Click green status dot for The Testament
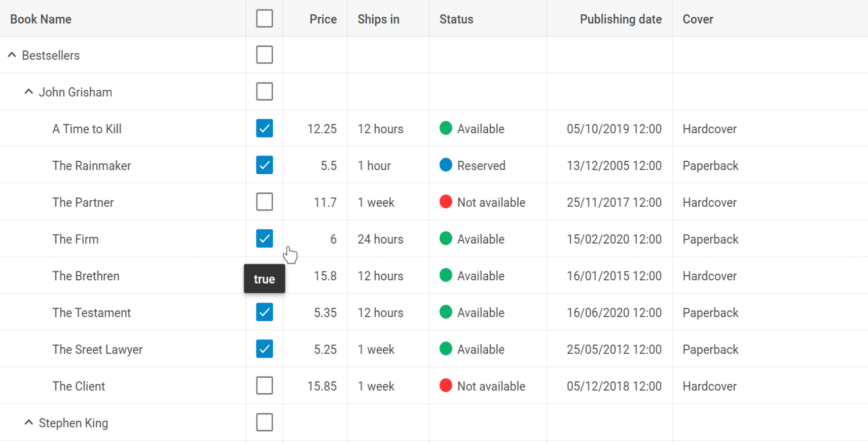 point(446,312)
